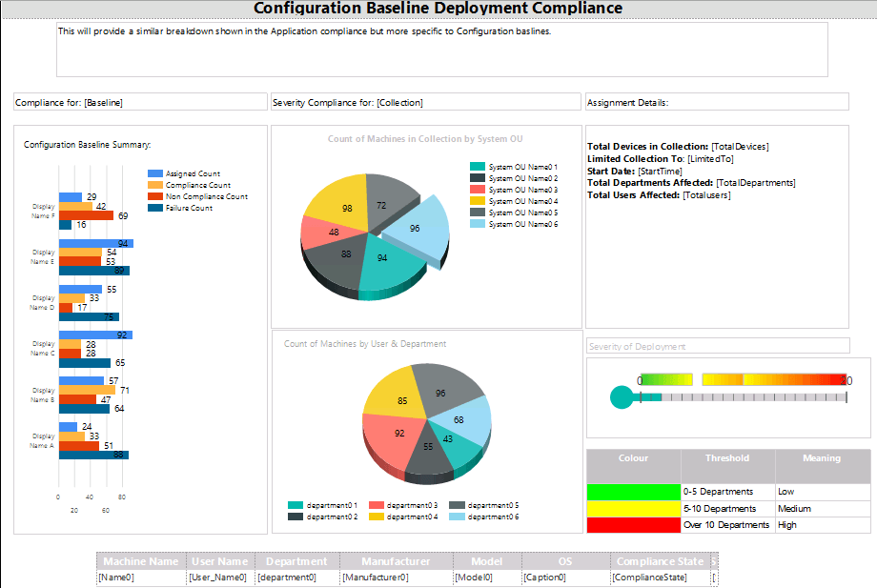The height and width of the screenshot is (588, 877).
Task: Select the Compliance for: [Baseline] textbox
Action: [140, 102]
